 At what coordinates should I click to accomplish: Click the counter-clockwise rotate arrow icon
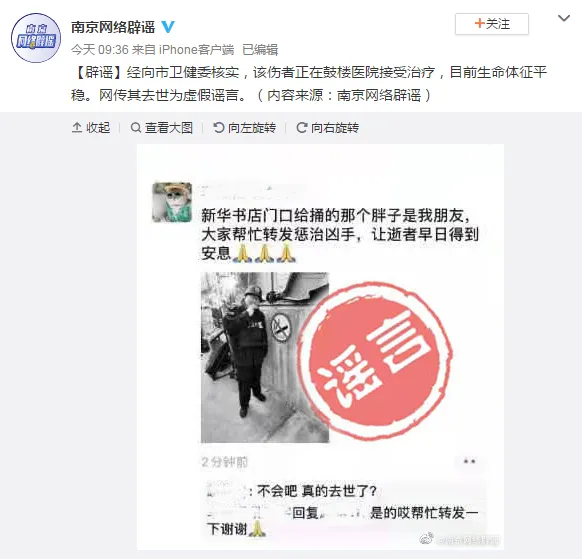219,128
